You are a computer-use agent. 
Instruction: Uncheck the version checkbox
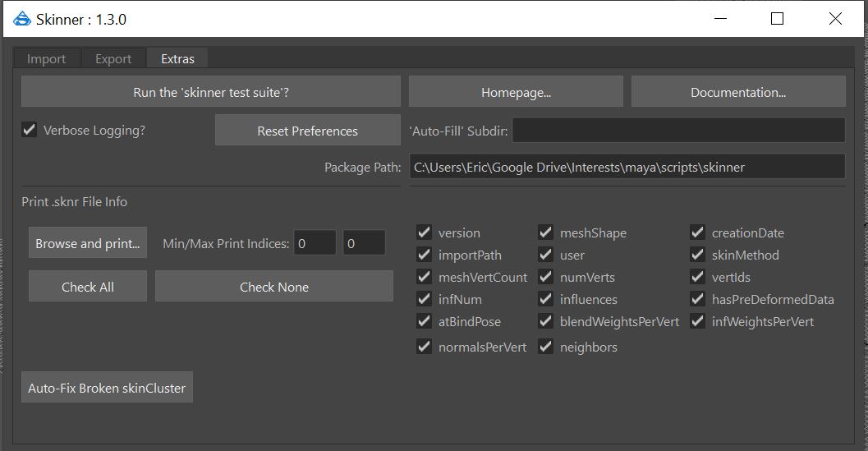(x=424, y=232)
